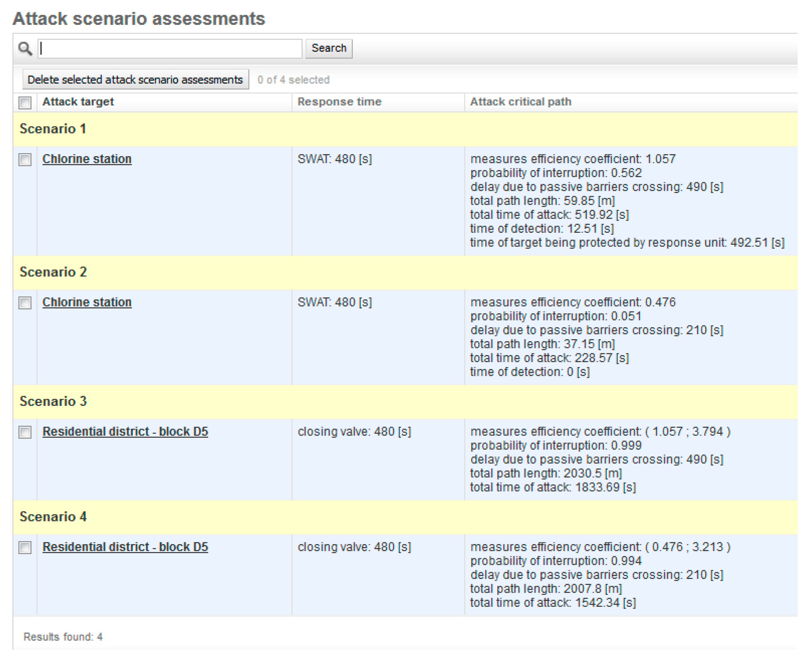
Task: Click inside the search text field
Action: pyautogui.click(x=169, y=49)
